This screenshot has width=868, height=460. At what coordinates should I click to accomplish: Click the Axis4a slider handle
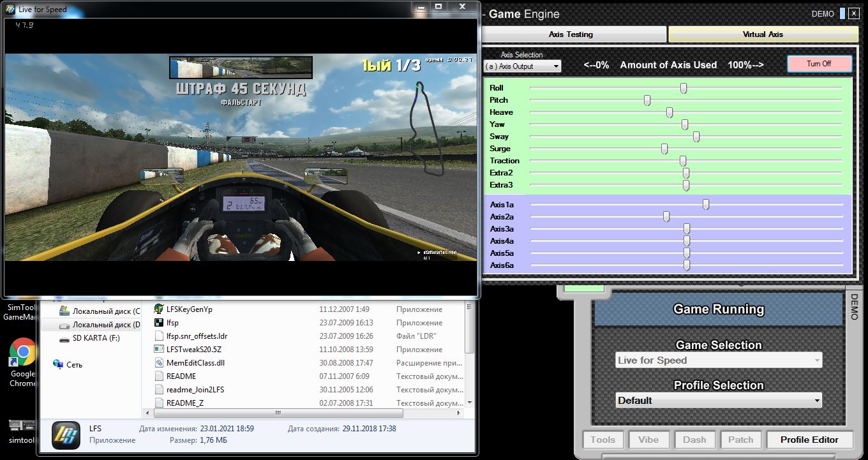tap(686, 241)
